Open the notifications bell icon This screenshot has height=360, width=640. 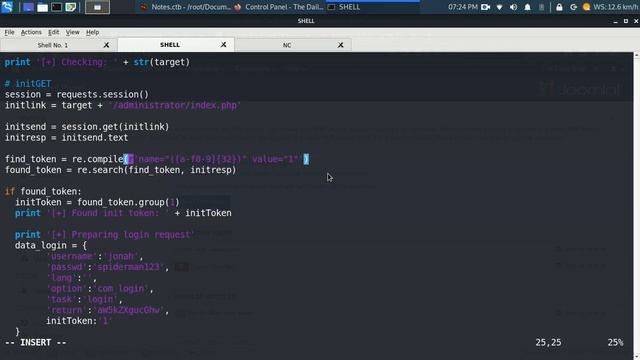pyautogui.click(x=527, y=7)
